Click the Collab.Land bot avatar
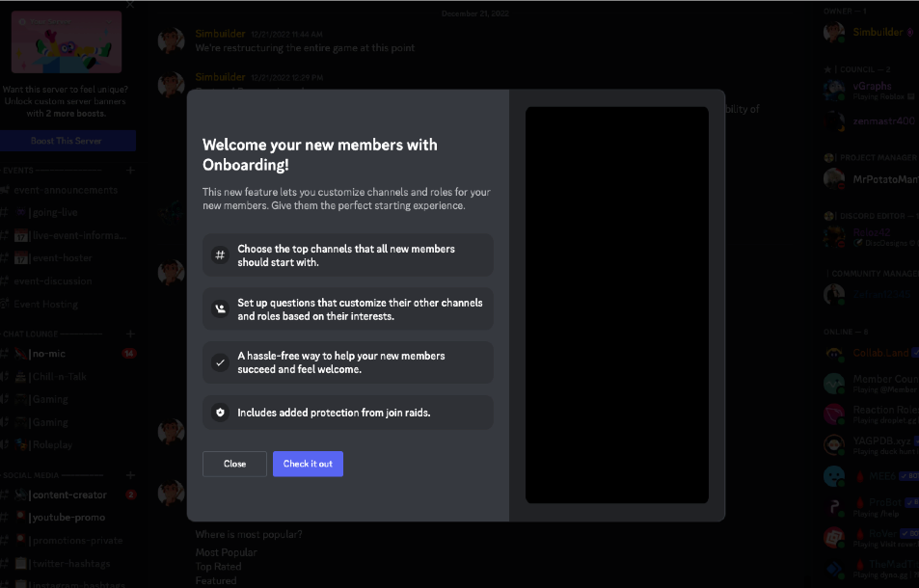Viewport: 919px width, 588px height. (833, 353)
